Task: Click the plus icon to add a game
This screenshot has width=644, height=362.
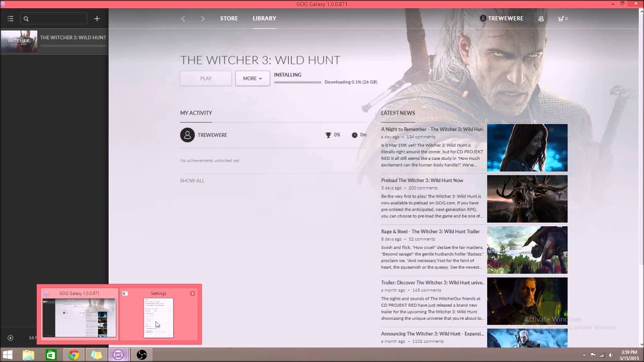Action: [x=97, y=19]
